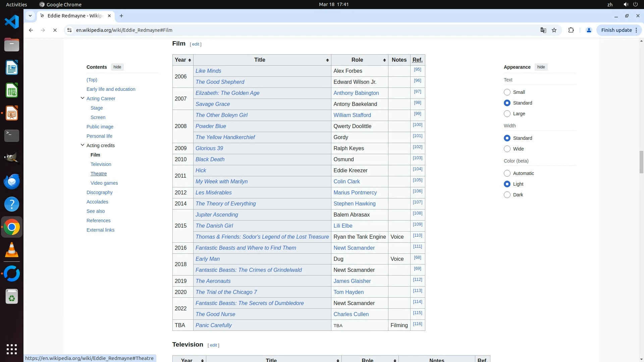Screen dimensions: 644x362
Task: Sort the film table by Year
Action: click(x=183, y=60)
